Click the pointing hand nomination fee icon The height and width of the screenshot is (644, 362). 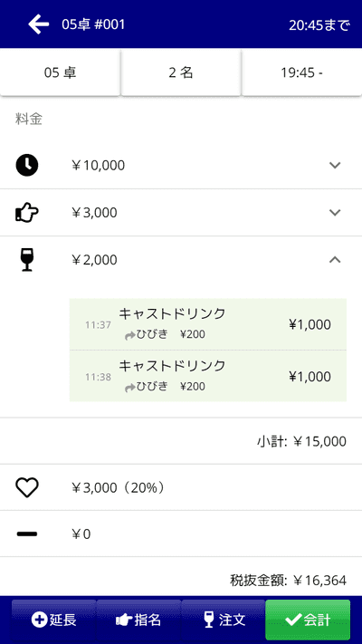click(x=26, y=213)
